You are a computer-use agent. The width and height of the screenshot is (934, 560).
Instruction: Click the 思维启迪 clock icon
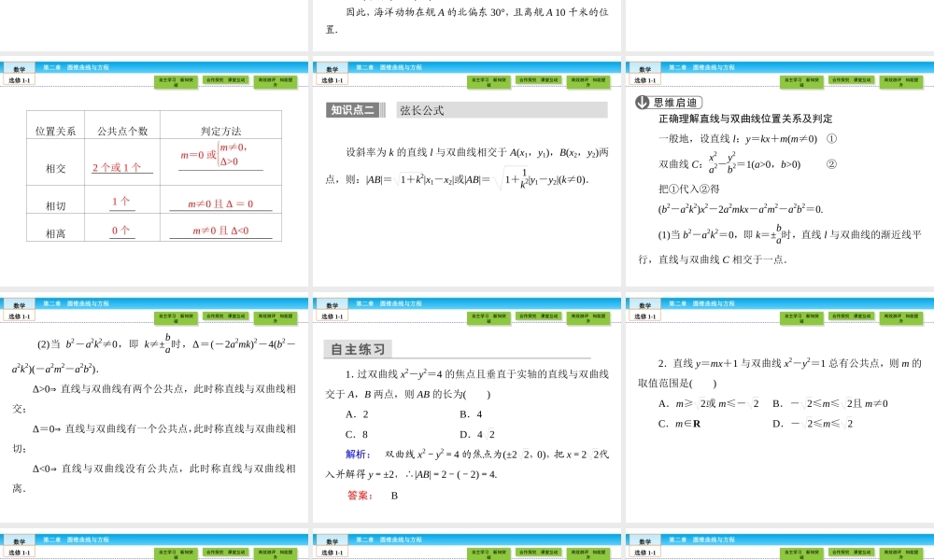pyautogui.click(x=642, y=103)
